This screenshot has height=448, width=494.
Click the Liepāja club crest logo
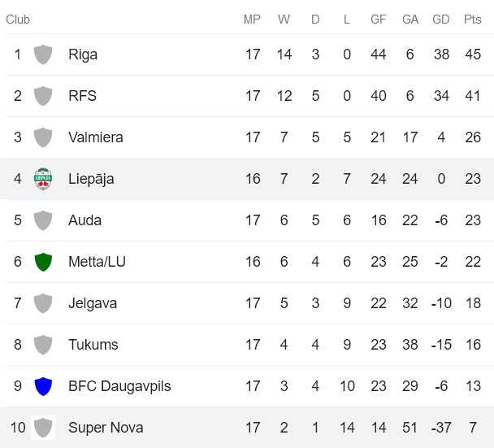click(x=43, y=179)
